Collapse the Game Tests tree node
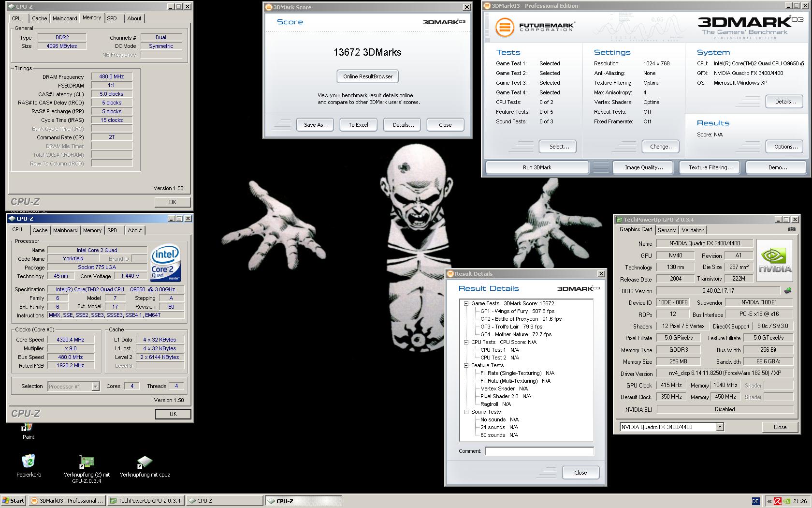This screenshot has height=508, width=812. pyautogui.click(x=466, y=303)
